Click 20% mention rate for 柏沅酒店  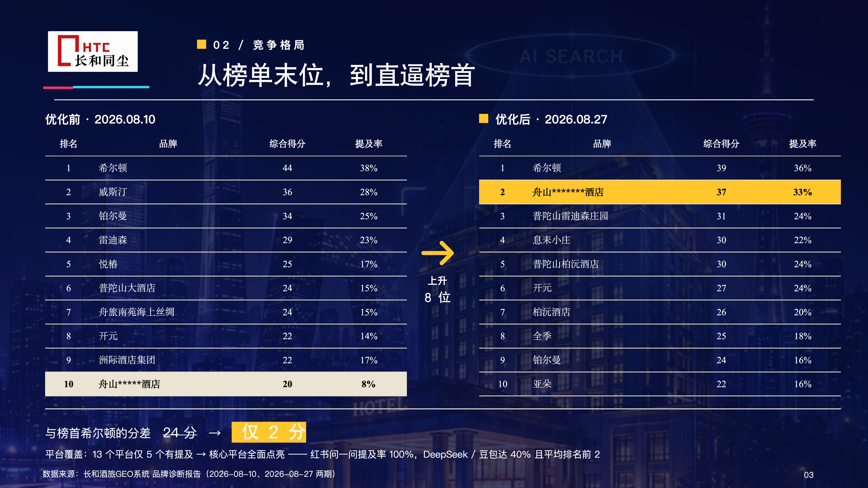click(803, 312)
